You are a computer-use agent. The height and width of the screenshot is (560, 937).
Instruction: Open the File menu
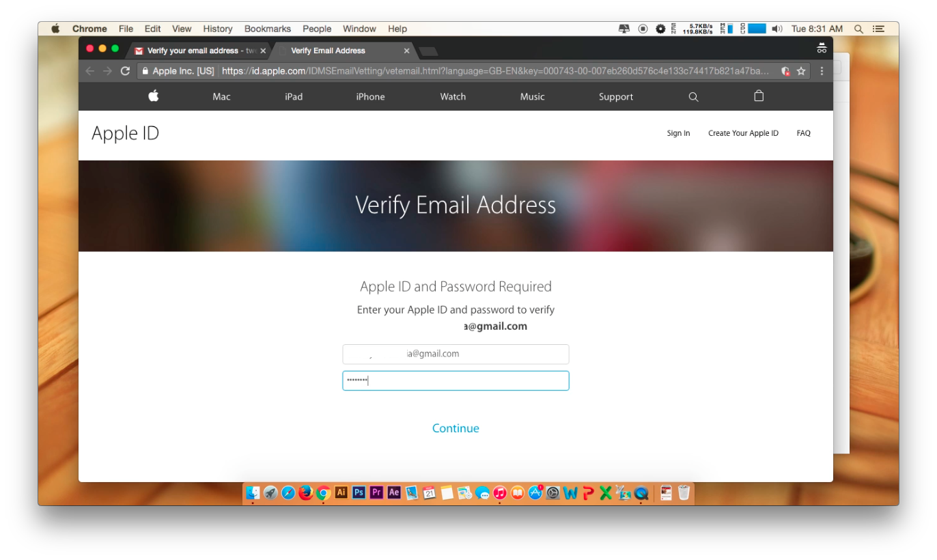(x=126, y=29)
